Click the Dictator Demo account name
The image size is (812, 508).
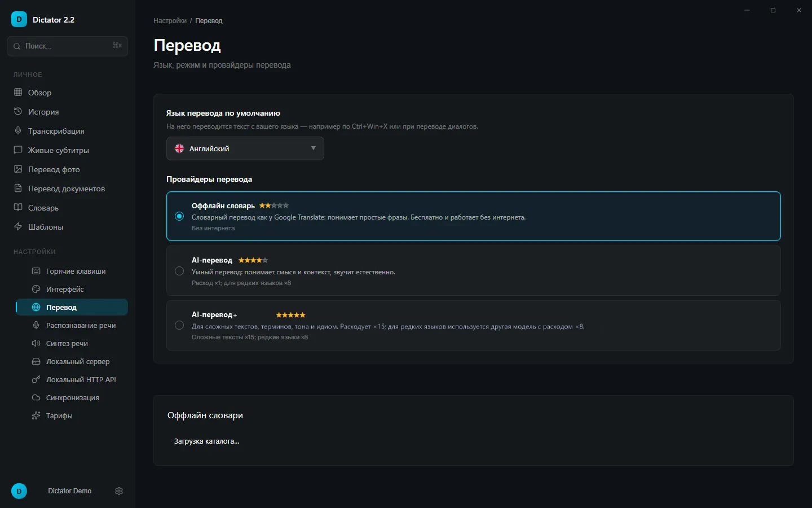tap(70, 491)
